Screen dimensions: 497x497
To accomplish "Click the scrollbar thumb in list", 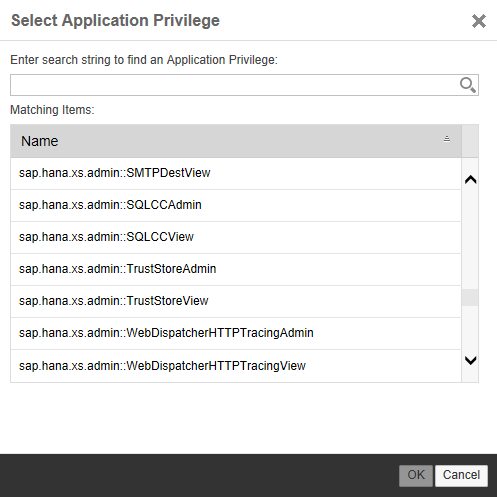I will [x=470, y=298].
